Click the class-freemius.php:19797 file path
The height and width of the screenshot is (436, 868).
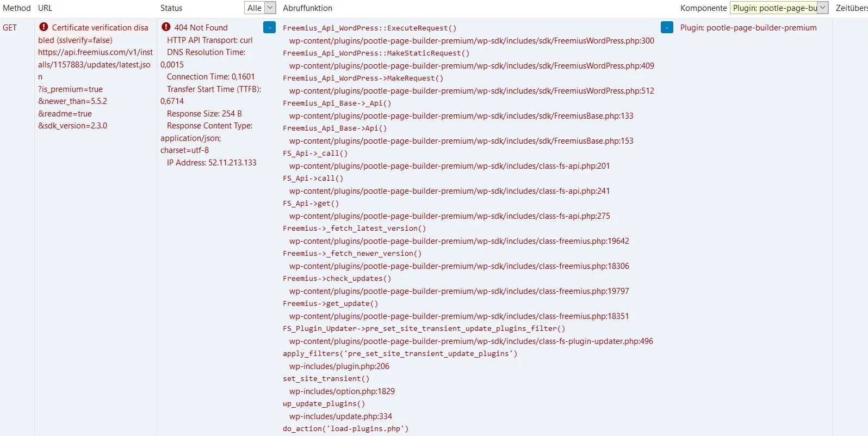(459, 291)
